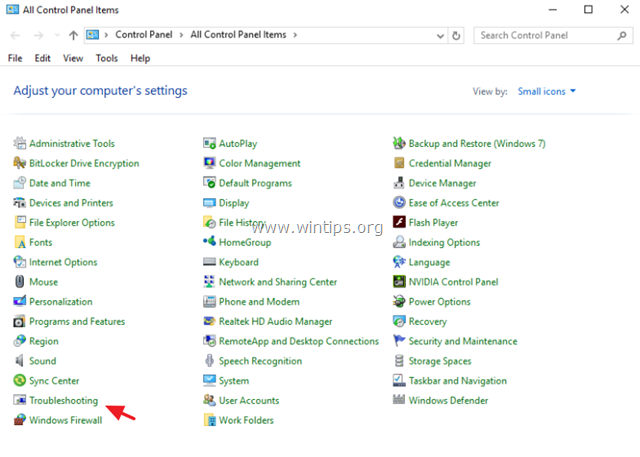Screen dimensions: 640x457
Task: Open the Realtek HD Audio Manager link
Action: (276, 322)
